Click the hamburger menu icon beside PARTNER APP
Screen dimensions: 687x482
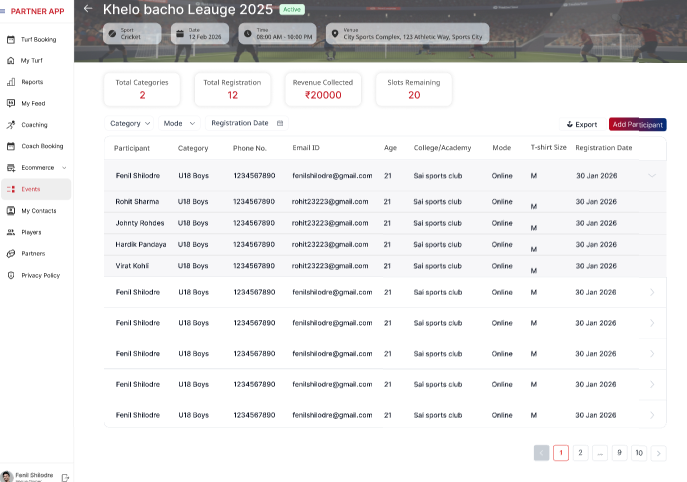[x=2, y=11]
